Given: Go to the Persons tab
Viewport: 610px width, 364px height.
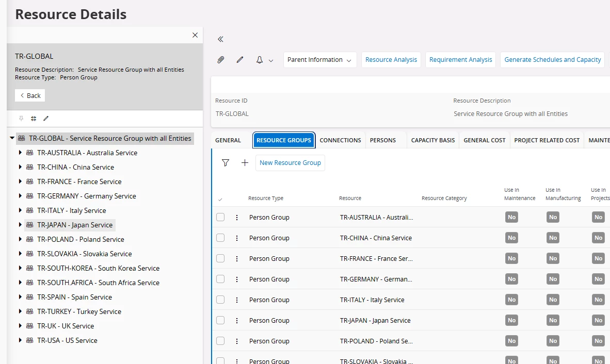Looking at the screenshot, I should (383, 140).
